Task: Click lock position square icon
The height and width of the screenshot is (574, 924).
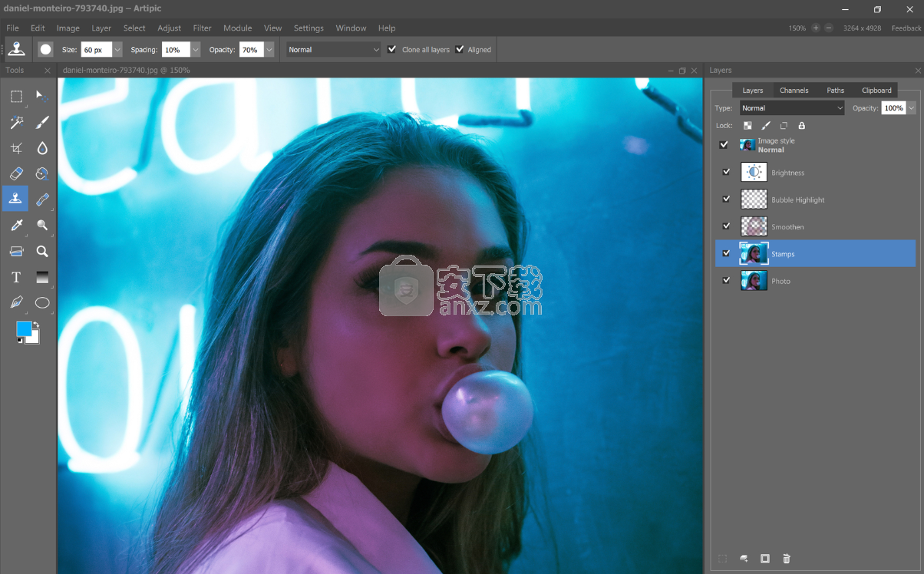Action: pyautogui.click(x=784, y=126)
